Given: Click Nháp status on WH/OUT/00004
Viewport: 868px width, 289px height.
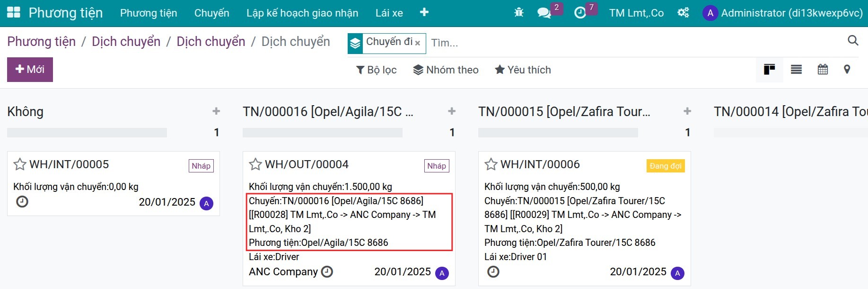Looking at the screenshot, I should click(x=437, y=166).
